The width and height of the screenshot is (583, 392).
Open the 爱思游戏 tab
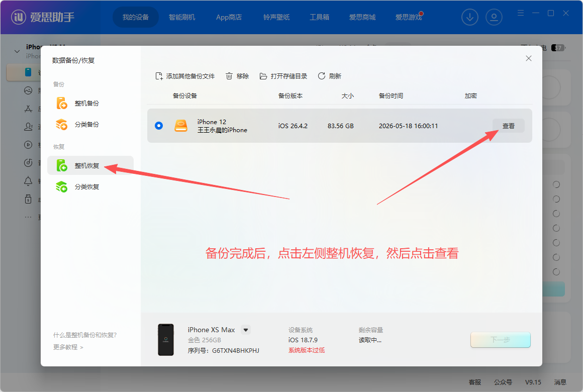pyautogui.click(x=409, y=17)
